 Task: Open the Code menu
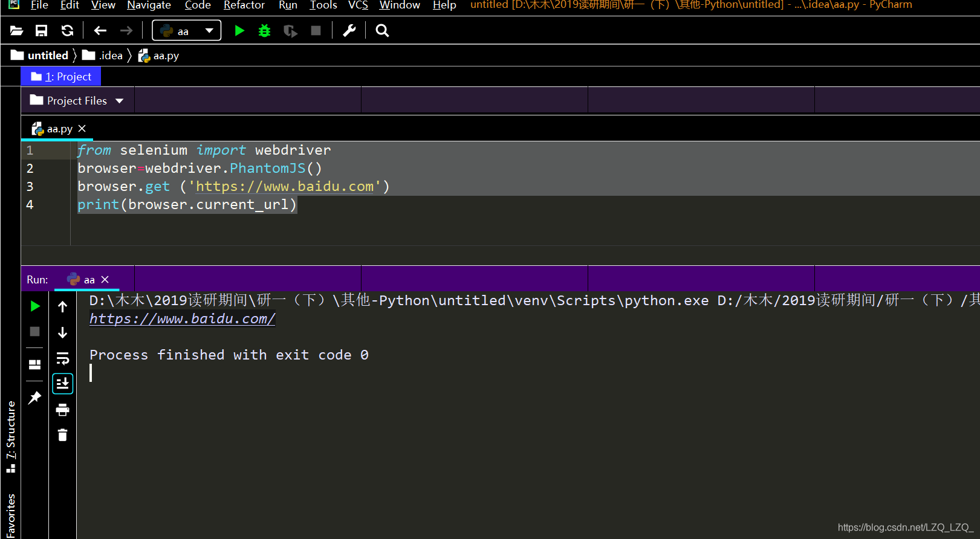coord(198,5)
